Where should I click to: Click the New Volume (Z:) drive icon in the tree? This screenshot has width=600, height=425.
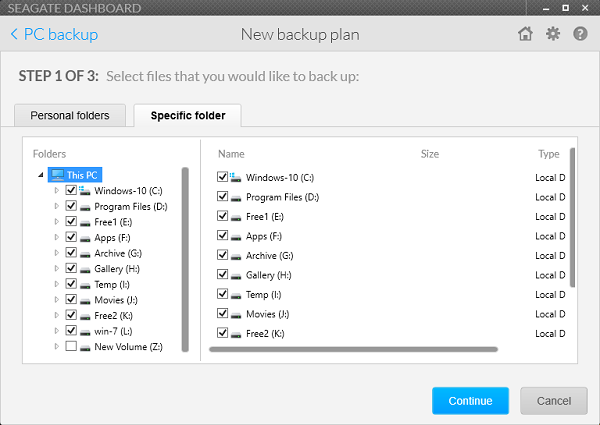point(85,347)
